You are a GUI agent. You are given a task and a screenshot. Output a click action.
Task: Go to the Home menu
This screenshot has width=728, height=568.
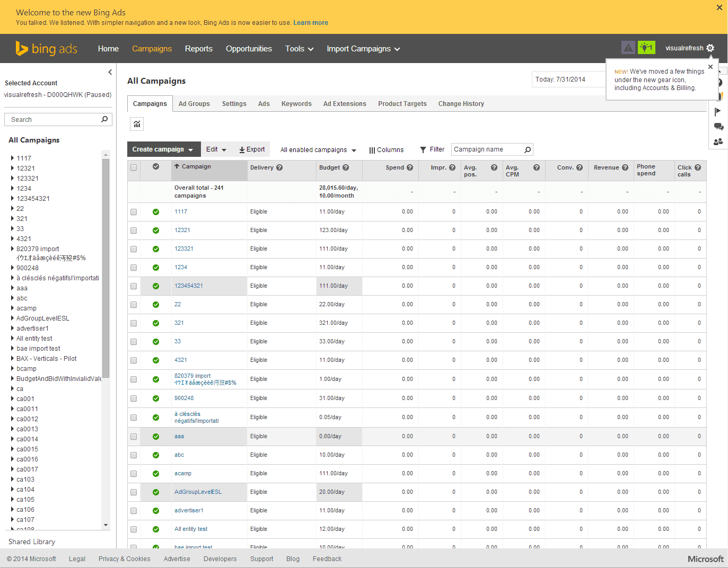(x=108, y=49)
